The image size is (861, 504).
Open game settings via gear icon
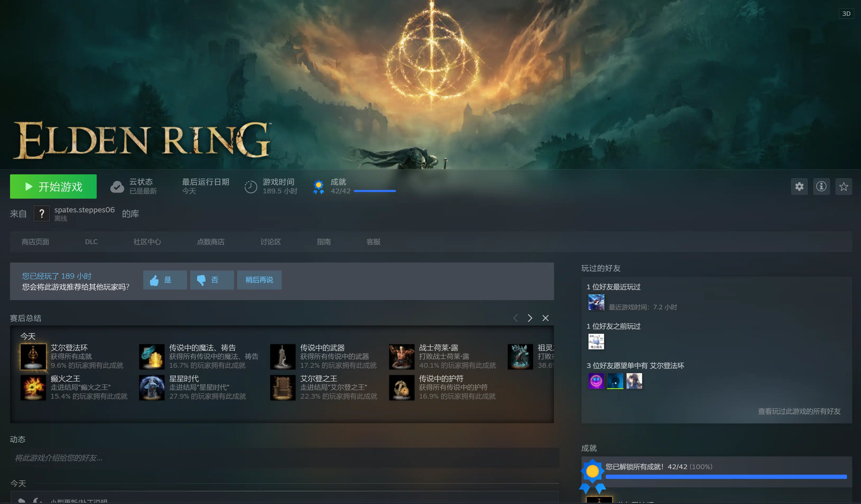pos(799,186)
